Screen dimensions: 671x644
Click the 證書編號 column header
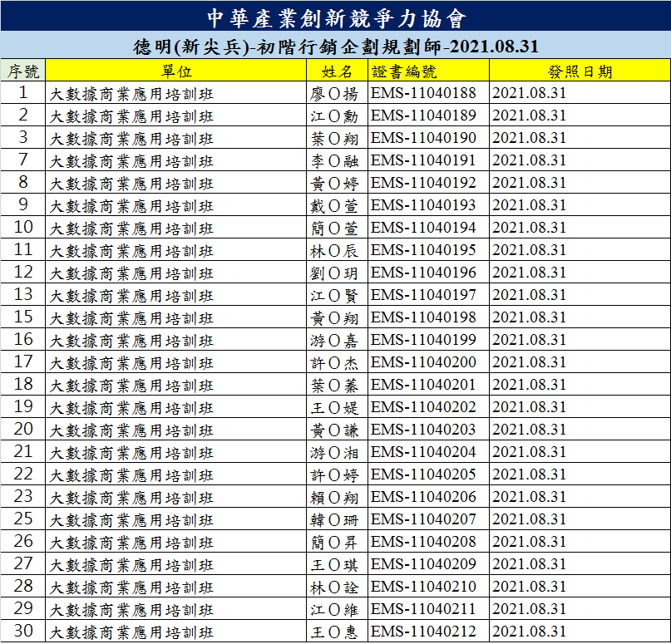(x=428, y=71)
